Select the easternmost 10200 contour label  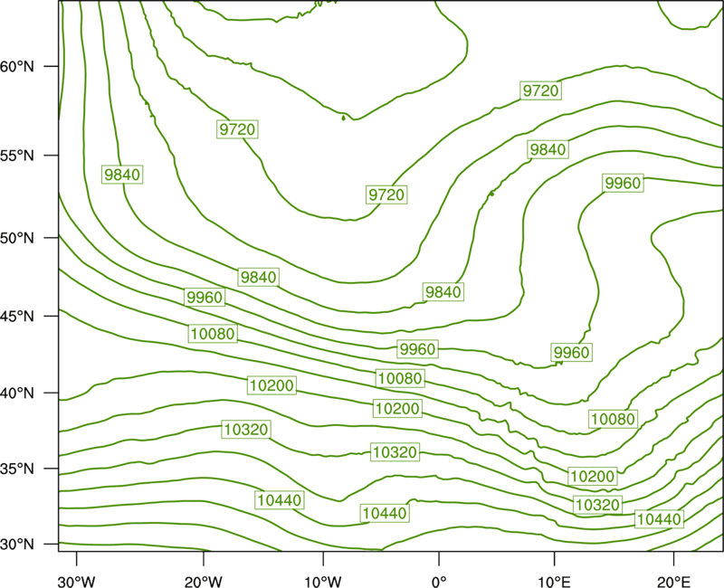pos(593,477)
